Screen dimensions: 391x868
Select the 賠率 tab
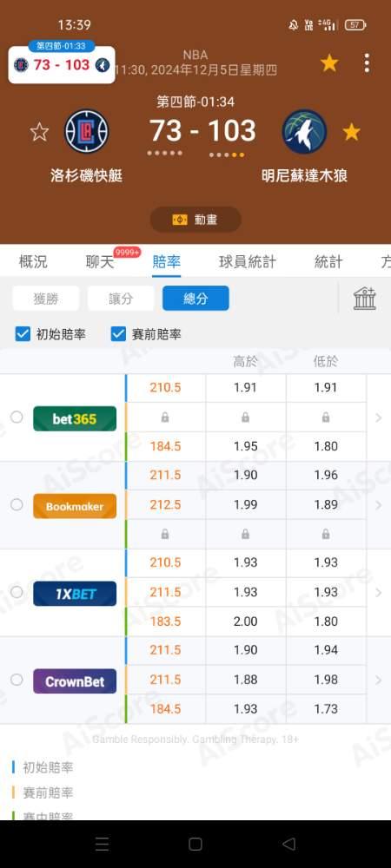pos(166,262)
